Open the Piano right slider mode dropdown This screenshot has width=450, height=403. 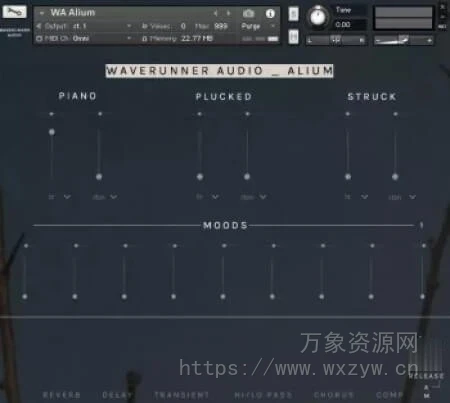pos(114,197)
